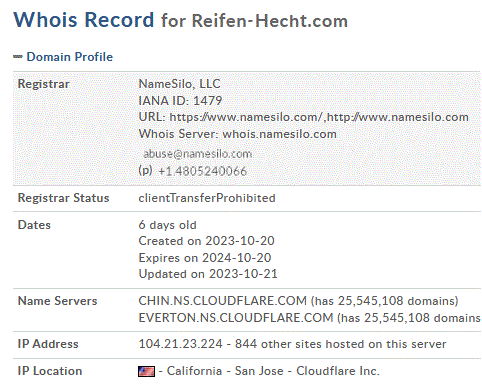
Task: Click the Updated on 2023-10-21 date
Action: pos(208,274)
